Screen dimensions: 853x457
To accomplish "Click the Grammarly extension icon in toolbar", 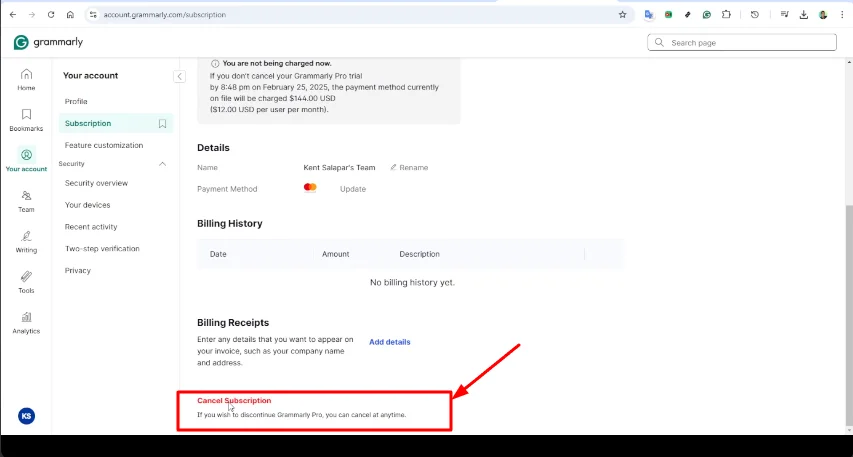I will [x=707, y=15].
